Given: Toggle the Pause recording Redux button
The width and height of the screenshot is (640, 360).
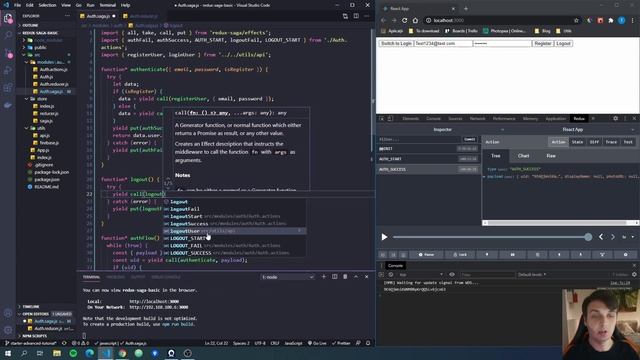Looking at the screenshot, I should [426, 254].
